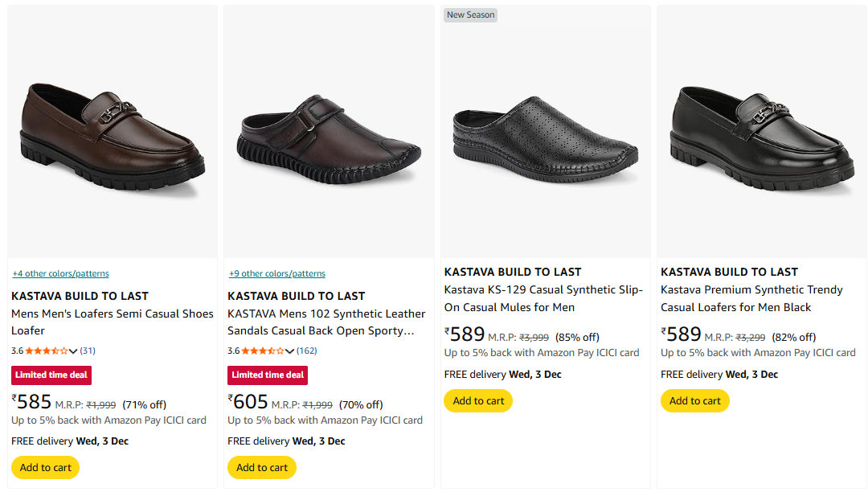Expand rating chevron for Kastava 102 Sandals

(290, 351)
